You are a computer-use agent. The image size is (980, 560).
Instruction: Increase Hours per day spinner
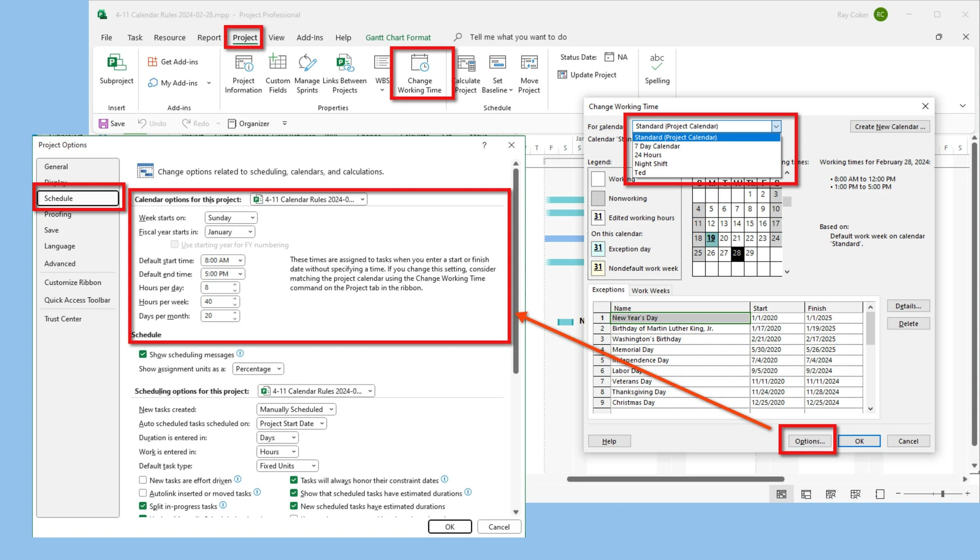click(x=234, y=285)
